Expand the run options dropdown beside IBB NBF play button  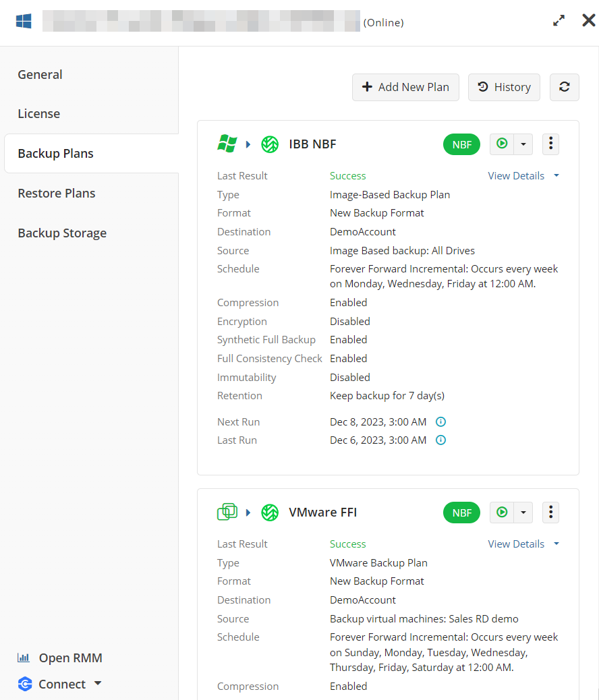(522, 144)
